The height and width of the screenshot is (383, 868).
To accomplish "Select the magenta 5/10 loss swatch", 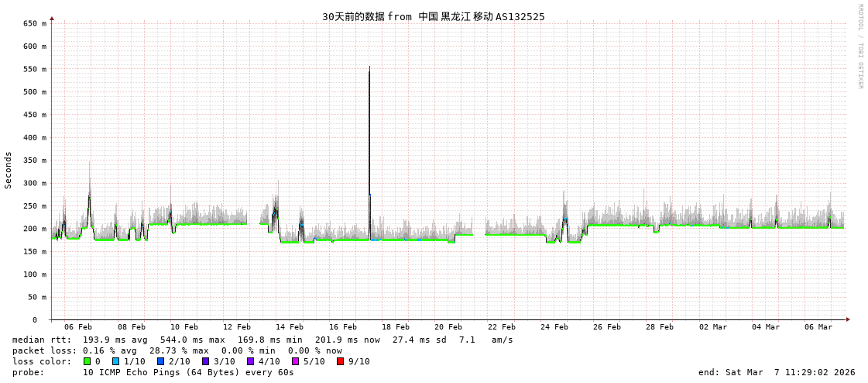I will pyautogui.click(x=295, y=361).
